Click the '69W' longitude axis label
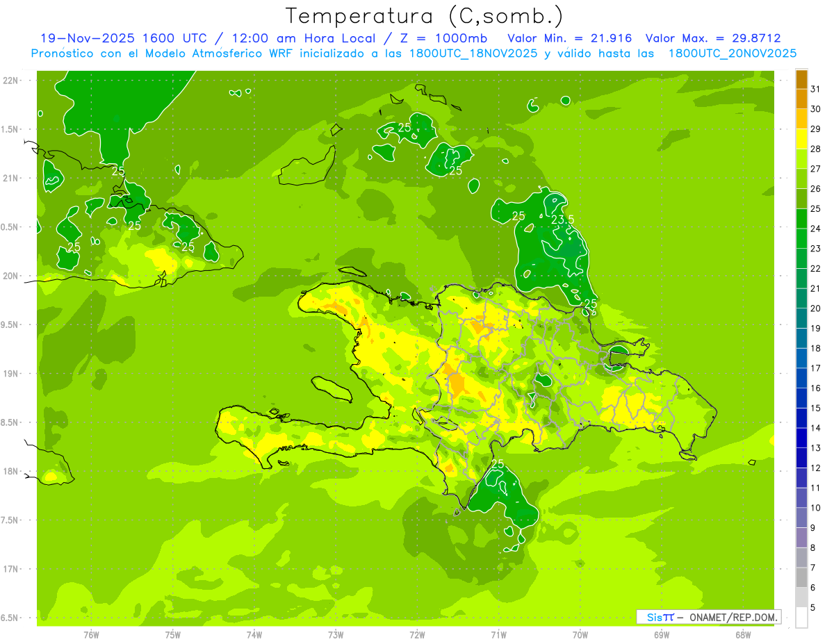Image resolution: width=834 pixels, height=644 pixels. coord(662,635)
